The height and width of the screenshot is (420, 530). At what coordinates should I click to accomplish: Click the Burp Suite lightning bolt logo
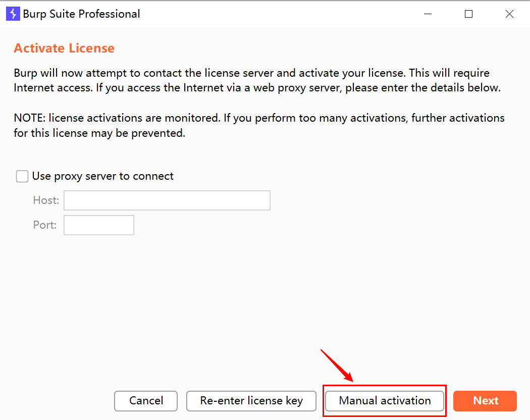[13, 14]
